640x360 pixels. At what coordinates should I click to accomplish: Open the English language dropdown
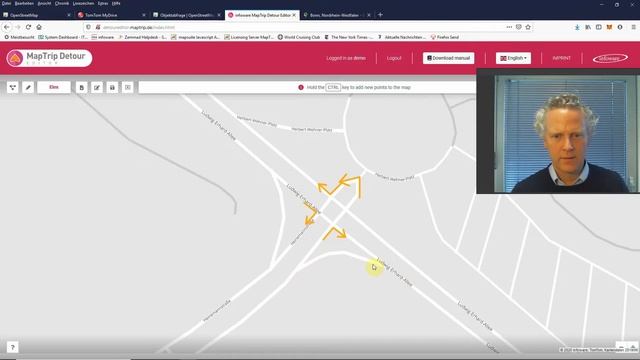tap(513, 58)
